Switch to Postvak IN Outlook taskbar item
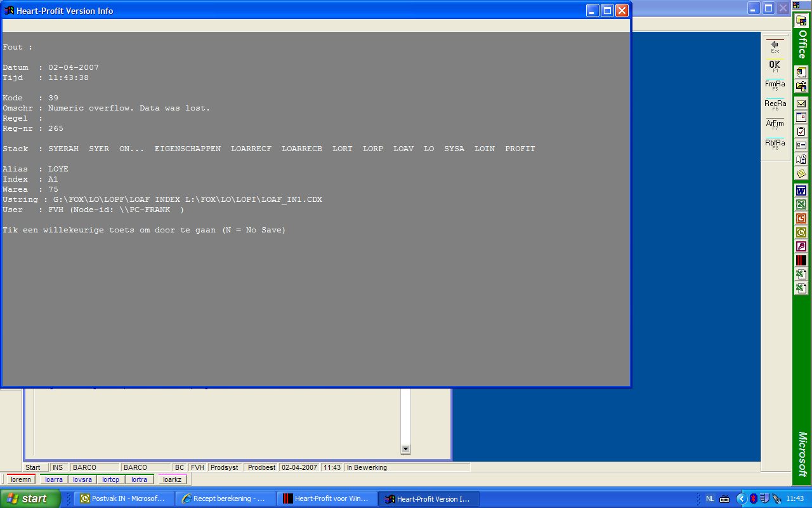The image size is (812, 508). (124, 499)
